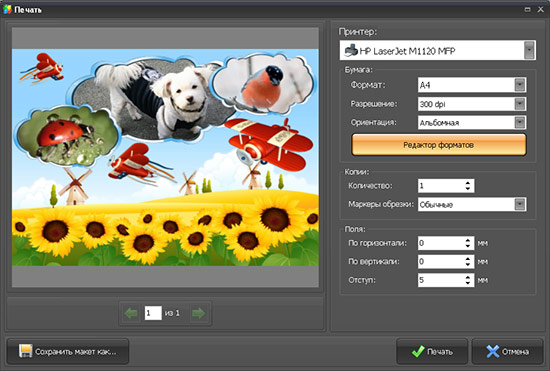The width and height of the screenshot is (550, 371).
Task: Click the green checkmark icon on Печать
Action: pyautogui.click(x=418, y=351)
